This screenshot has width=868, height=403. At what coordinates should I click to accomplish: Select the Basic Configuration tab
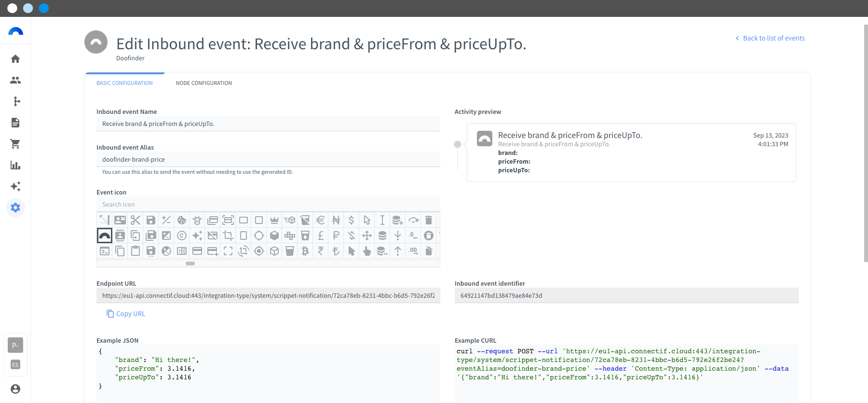coord(124,83)
